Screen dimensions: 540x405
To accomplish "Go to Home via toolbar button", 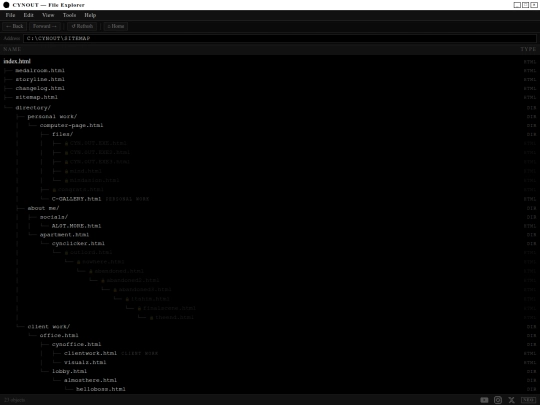I will pyautogui.click(x=116, y=26).
